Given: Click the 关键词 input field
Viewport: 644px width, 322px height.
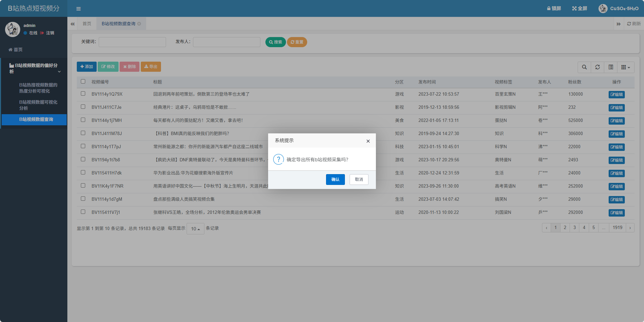Looking at the screenshot, I should tap(132, 42).
